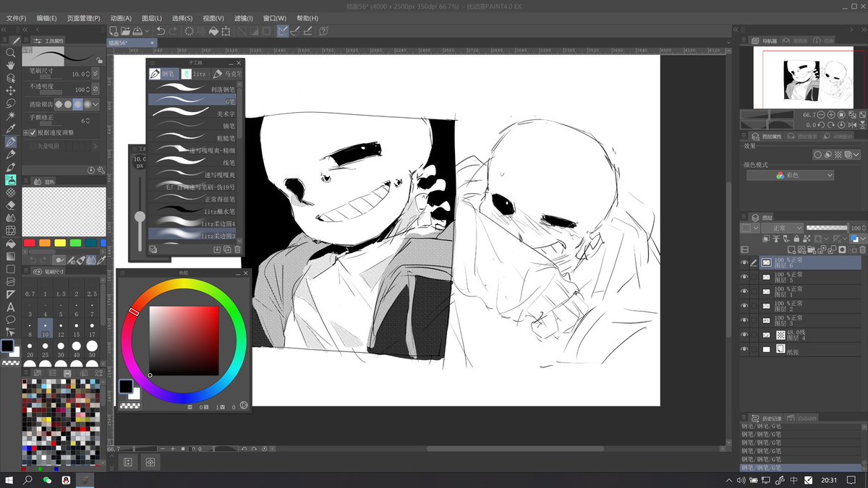Select the Lasso selection tool
Viewport: 868px width, 488px height.
click(x=10, y=103)
